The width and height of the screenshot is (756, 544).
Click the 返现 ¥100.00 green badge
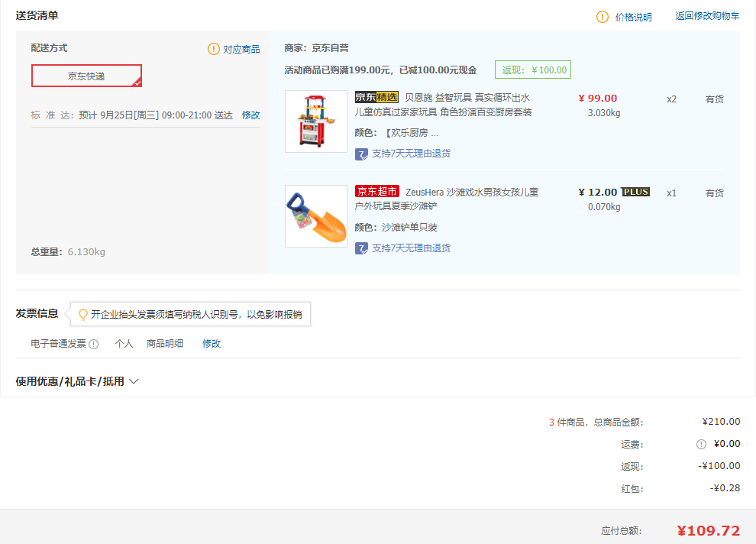(533, 70)
